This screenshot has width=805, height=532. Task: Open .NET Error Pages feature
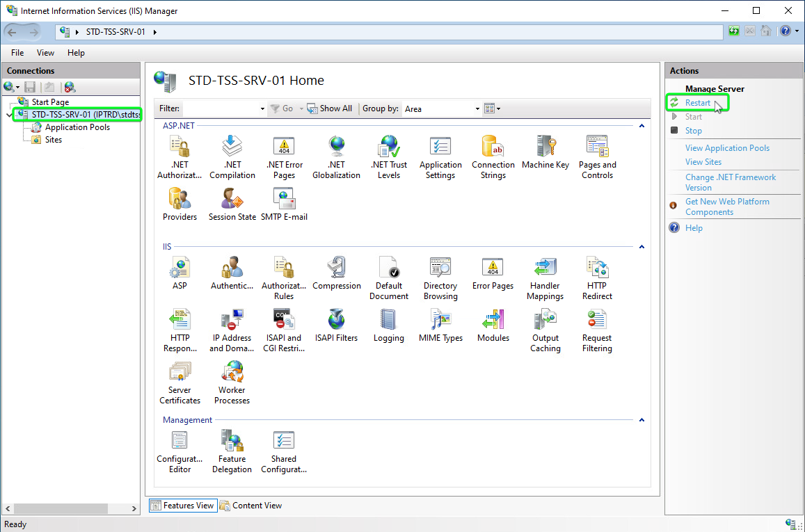[284, 157]
